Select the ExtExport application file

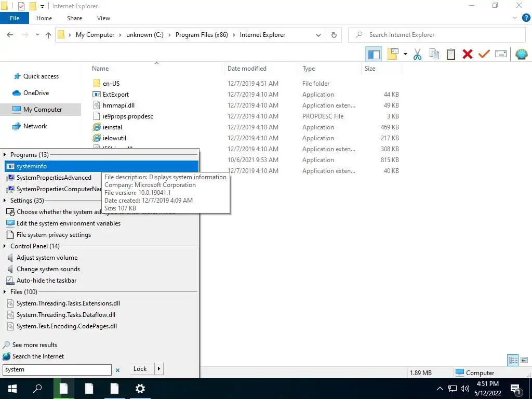coord(116,95)
